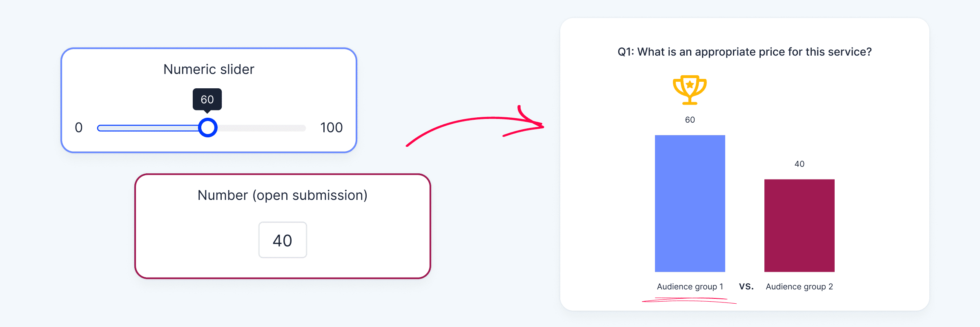
Task: Click the red underline below Audience group 1
Action: coord(689,301)
